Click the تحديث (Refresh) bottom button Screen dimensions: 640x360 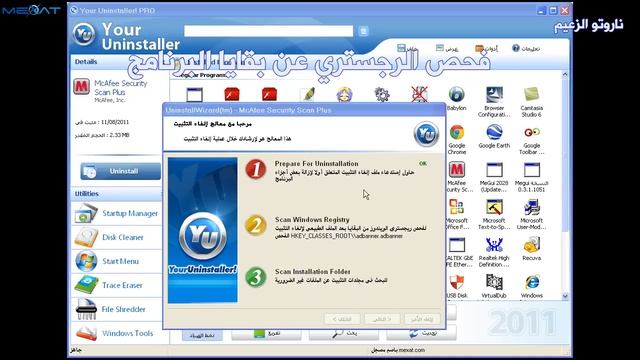click(421, 333)
